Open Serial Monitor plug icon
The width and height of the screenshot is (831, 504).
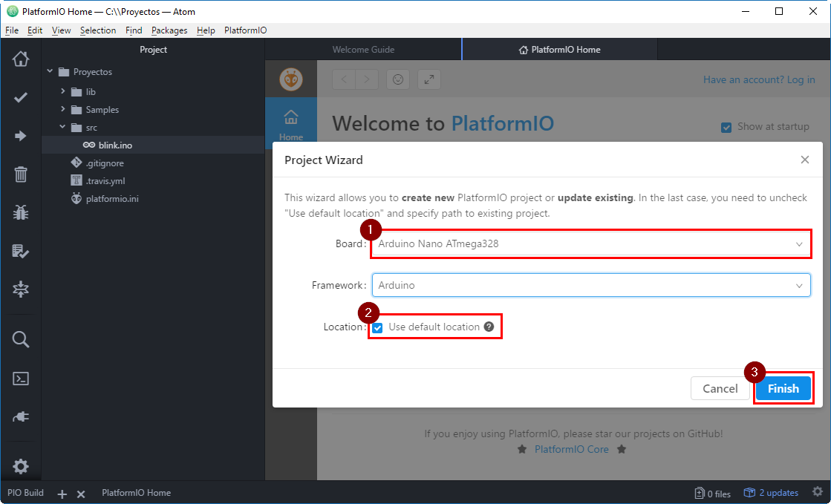[x=21, y=417]
